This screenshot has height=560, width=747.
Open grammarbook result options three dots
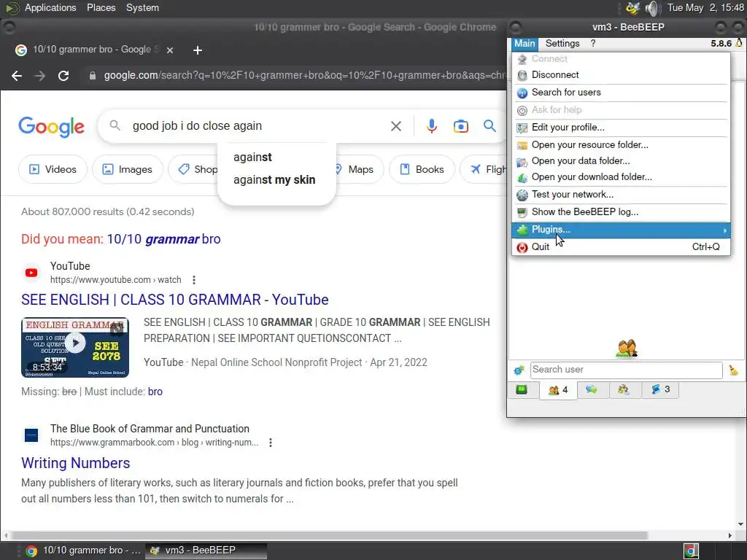coord(271,443)
